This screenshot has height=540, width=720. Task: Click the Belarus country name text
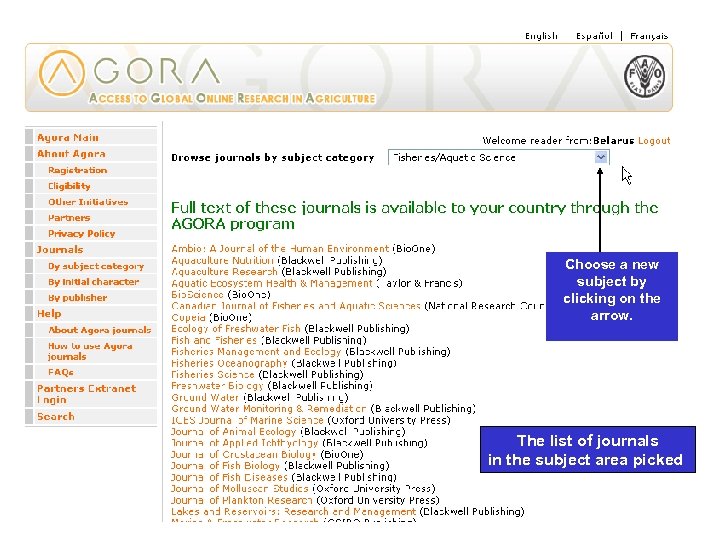tap(613, 141)
